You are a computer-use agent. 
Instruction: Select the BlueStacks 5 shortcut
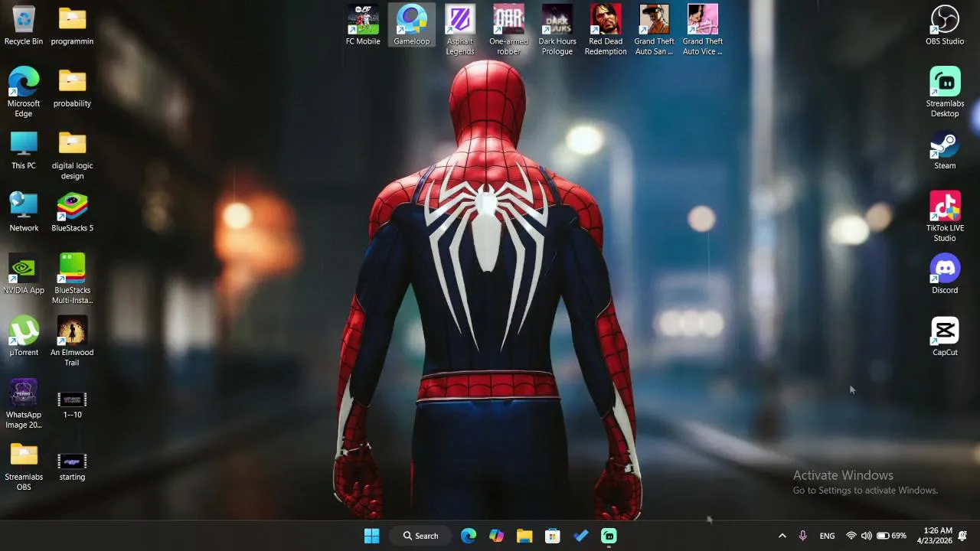coord(72,212)
